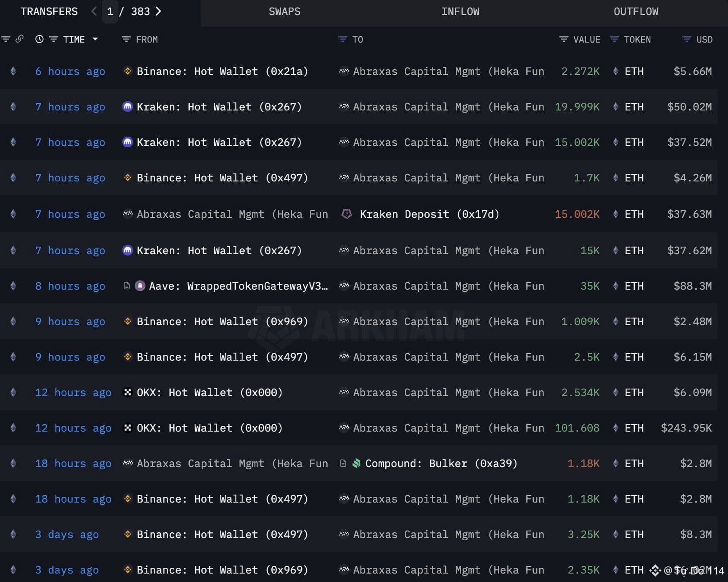Click the Kraken logo in the $50.02M row
This screenshot has height=582, width=728.
(x=128, y=106)
